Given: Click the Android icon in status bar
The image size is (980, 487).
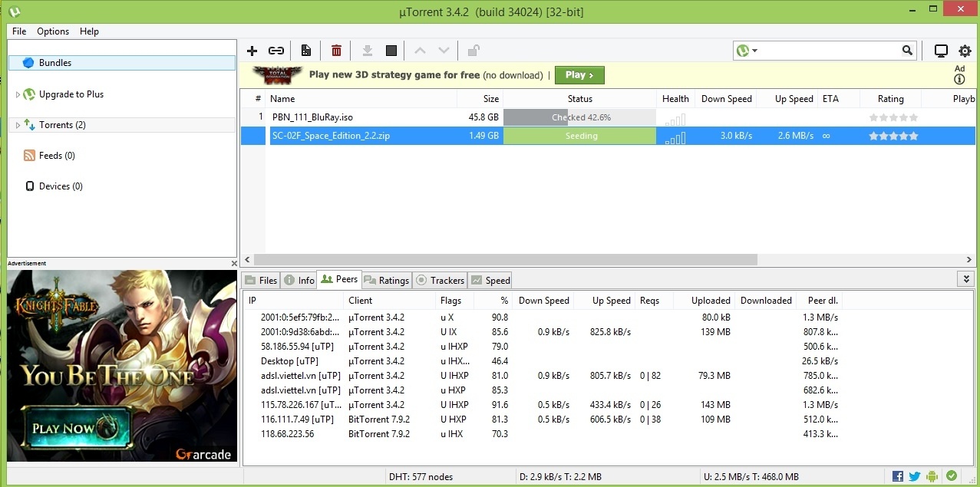Looking at the screenshot, I should click(932, 476).
